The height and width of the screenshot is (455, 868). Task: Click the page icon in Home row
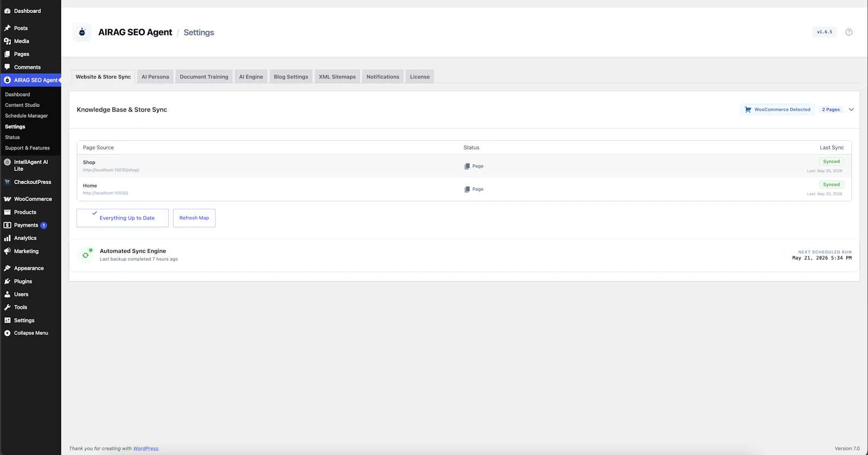[467, 189]
